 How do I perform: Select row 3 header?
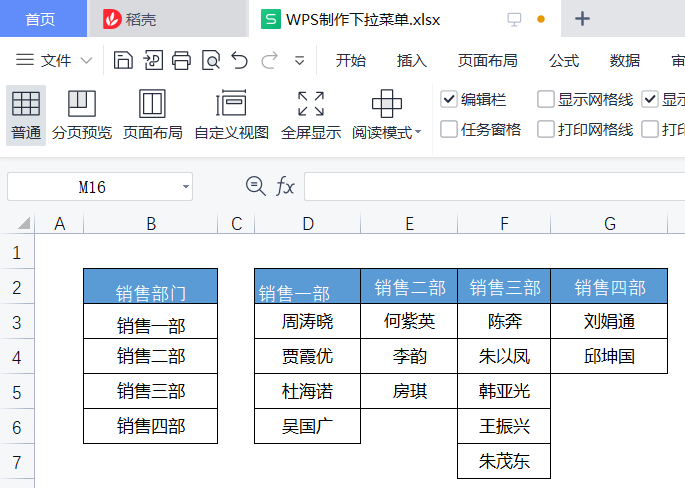(x=17, y=322)
